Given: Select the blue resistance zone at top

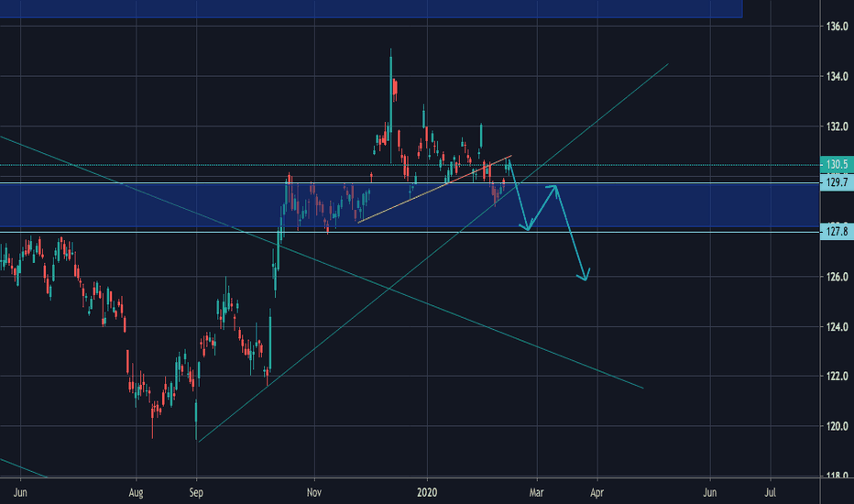Looking at the screenshot, I should (370, 8).
